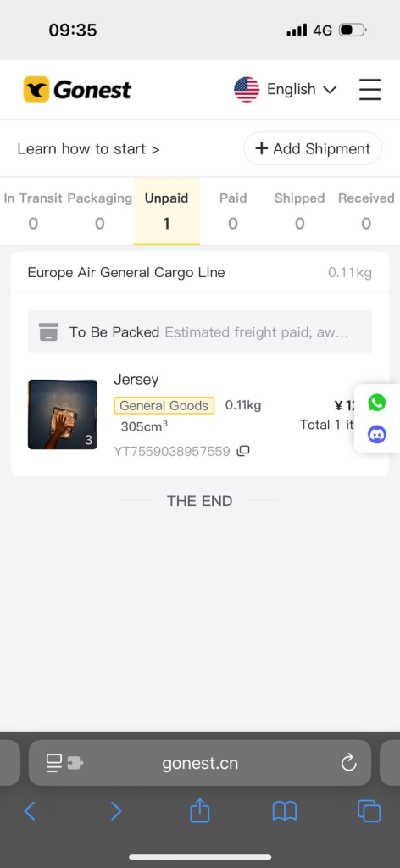Open WhatsApp support chat icon
400x868 pixels.
[x=377, y=403]
